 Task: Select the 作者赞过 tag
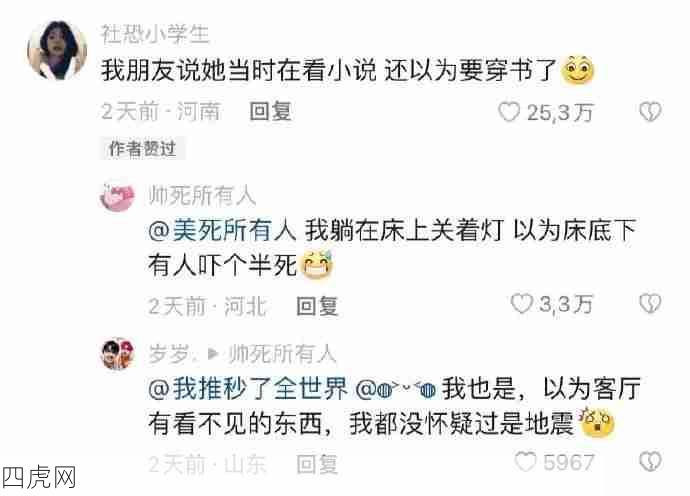click(143, 149)
